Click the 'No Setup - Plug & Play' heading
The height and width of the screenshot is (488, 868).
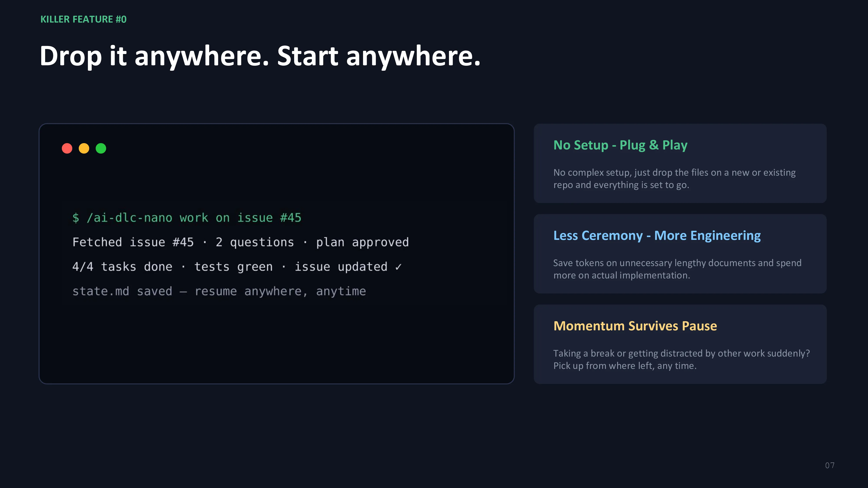click(620, 145)
